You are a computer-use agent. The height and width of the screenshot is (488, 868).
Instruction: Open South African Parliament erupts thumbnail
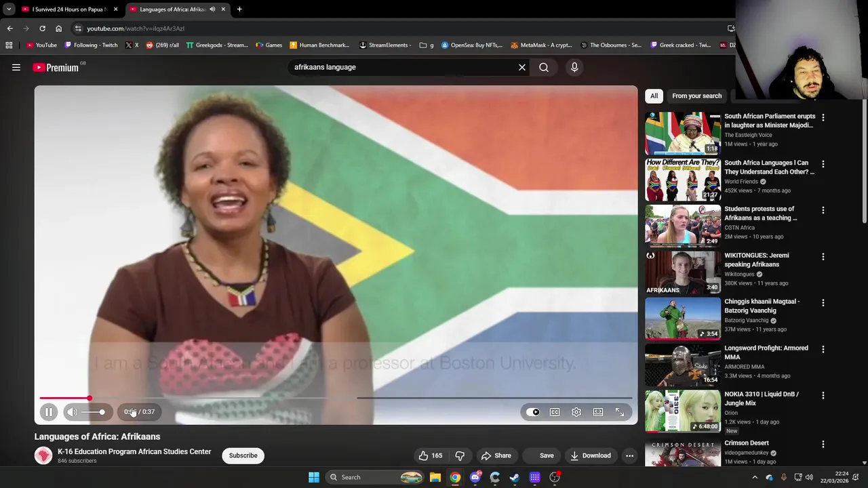[683, 134]
